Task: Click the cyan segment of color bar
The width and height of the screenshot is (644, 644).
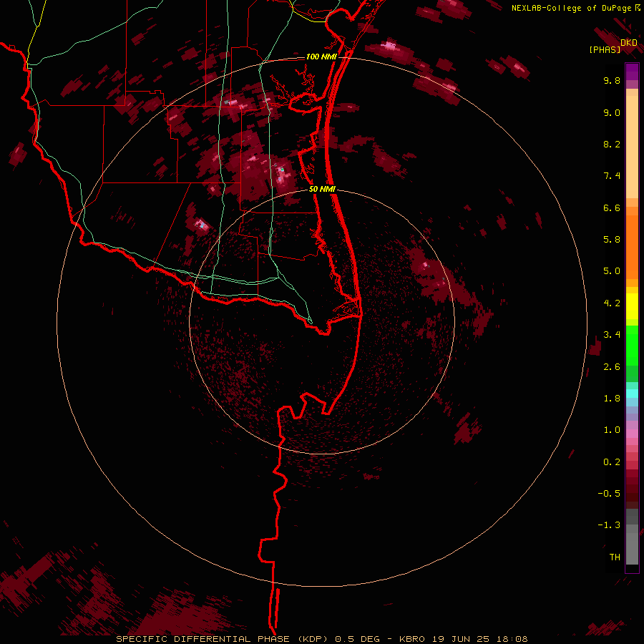Action: [632, 394]
